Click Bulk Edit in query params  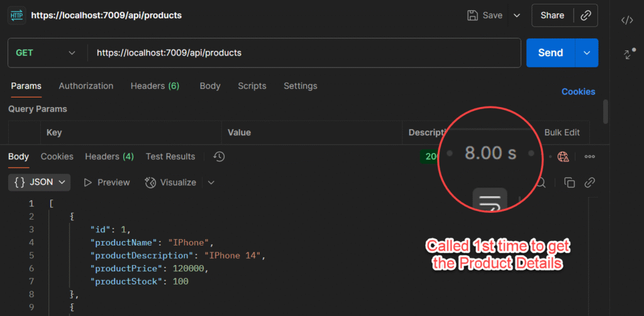click(562, 132)
